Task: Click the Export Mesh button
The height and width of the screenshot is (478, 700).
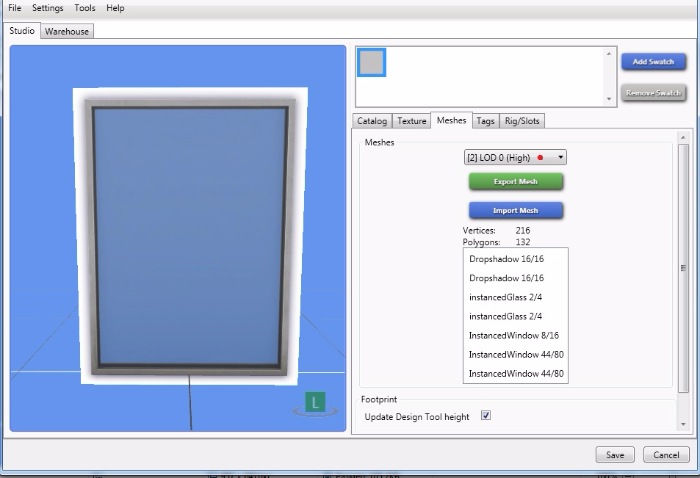Action: pos(516,182)
